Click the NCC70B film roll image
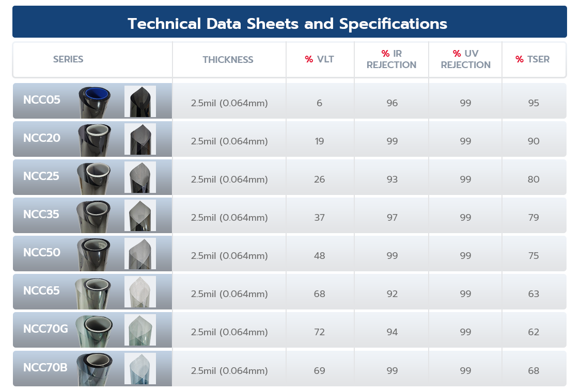 [94, 369]
